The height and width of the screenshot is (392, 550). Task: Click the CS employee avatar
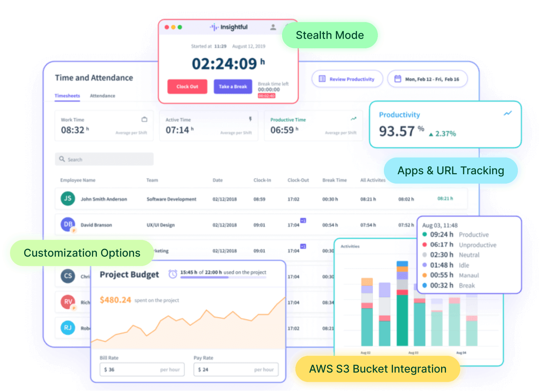(x=68, y=276)
